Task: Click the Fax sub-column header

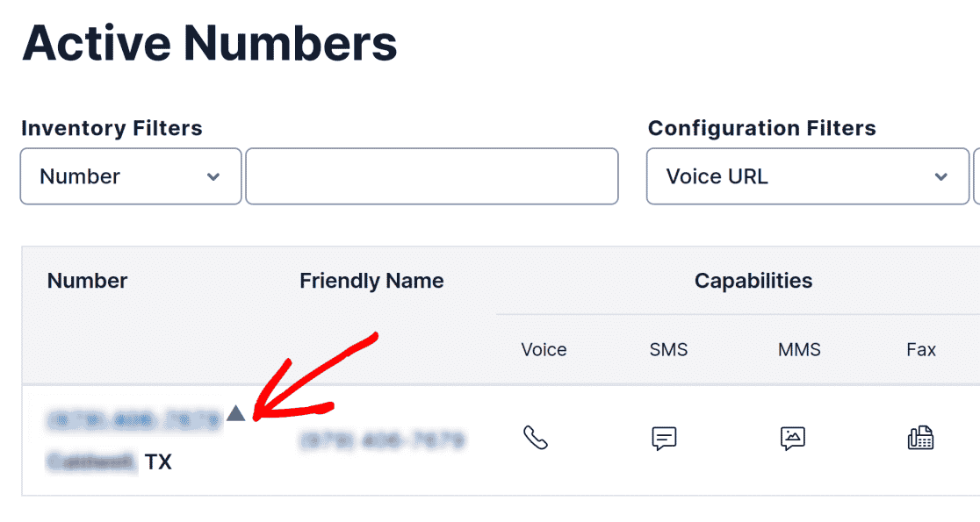Action: pos(920,349)
